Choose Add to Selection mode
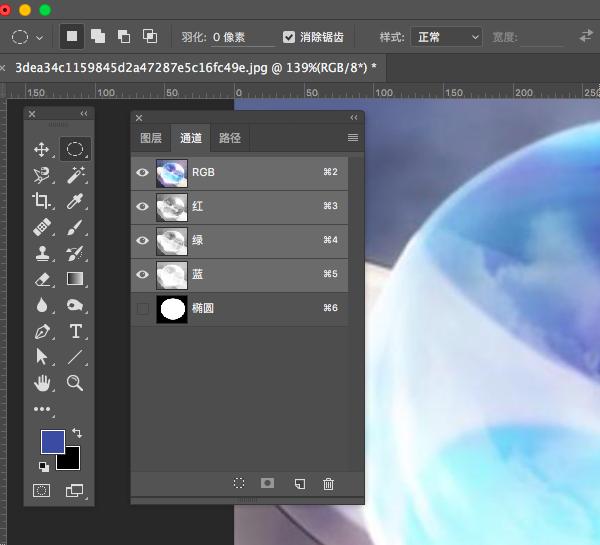This screenshot has height=545, width=600. click(98, 36)
